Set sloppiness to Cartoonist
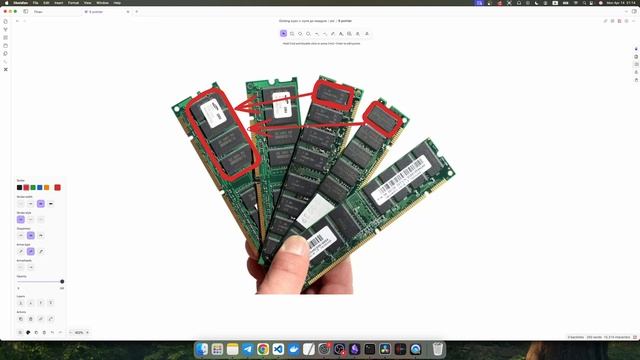This screenshot has width=640, height=360. point(41,236)
